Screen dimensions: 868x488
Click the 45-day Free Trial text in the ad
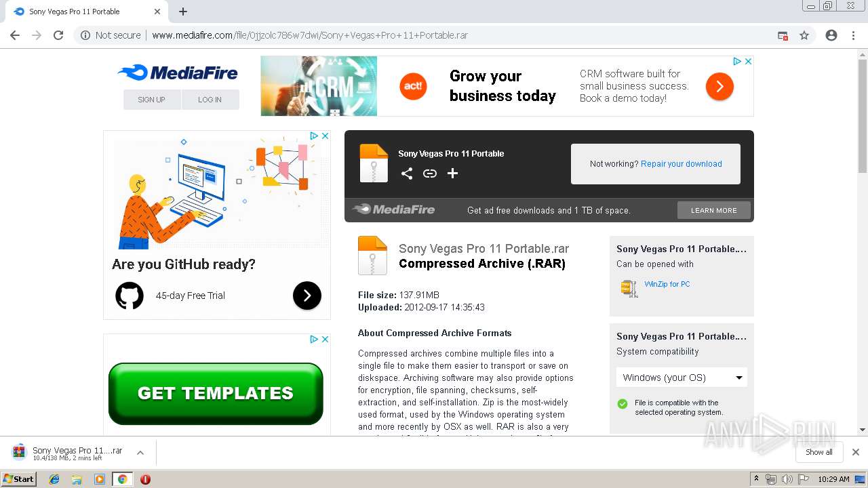pyautogui.click(x=191, y=296)
